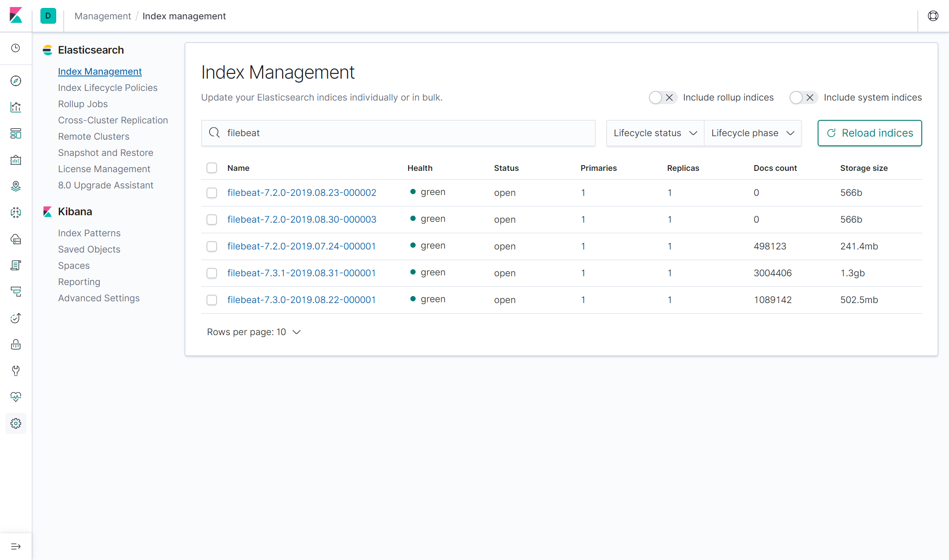Open the Stack Monitoring heartbeat icon

16,397
